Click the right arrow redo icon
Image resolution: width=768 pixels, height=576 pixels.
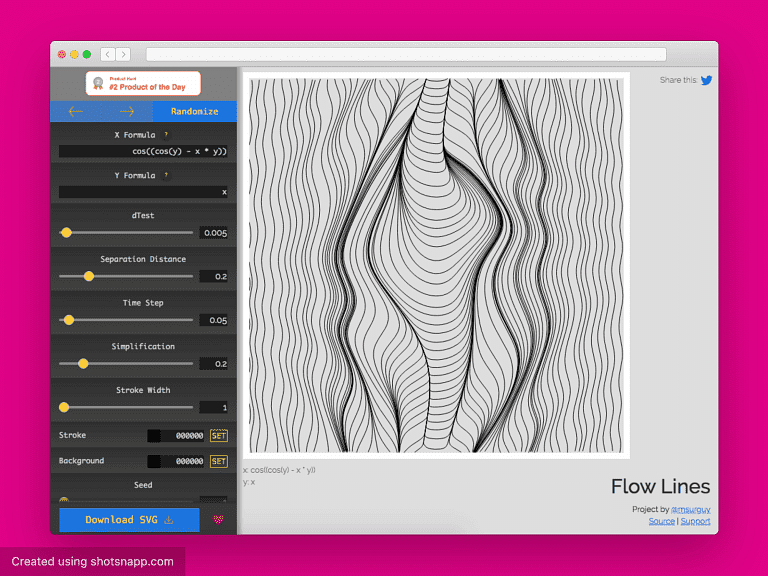coord(127,112)
